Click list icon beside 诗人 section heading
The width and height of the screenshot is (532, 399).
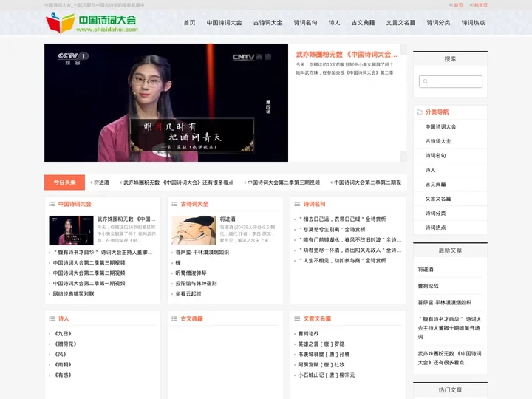(52, 318)
